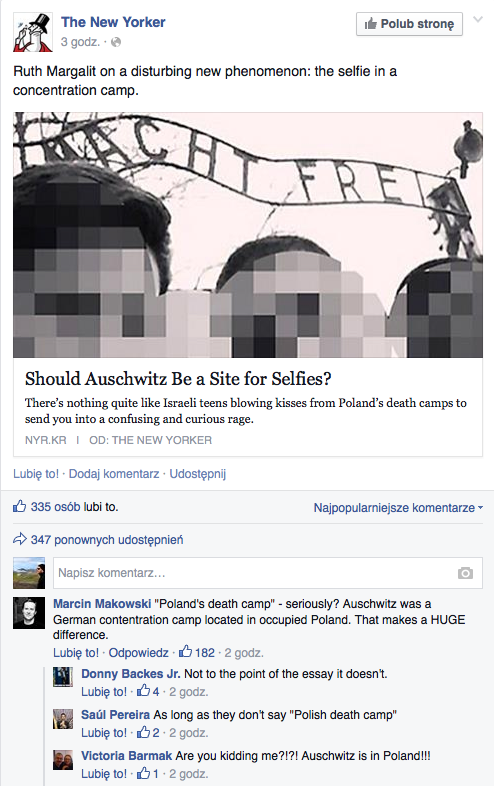Viewport: 494px width, 786px height.
Task: Click 'Napisz komentarz…' input field
Action: (268, 573)
